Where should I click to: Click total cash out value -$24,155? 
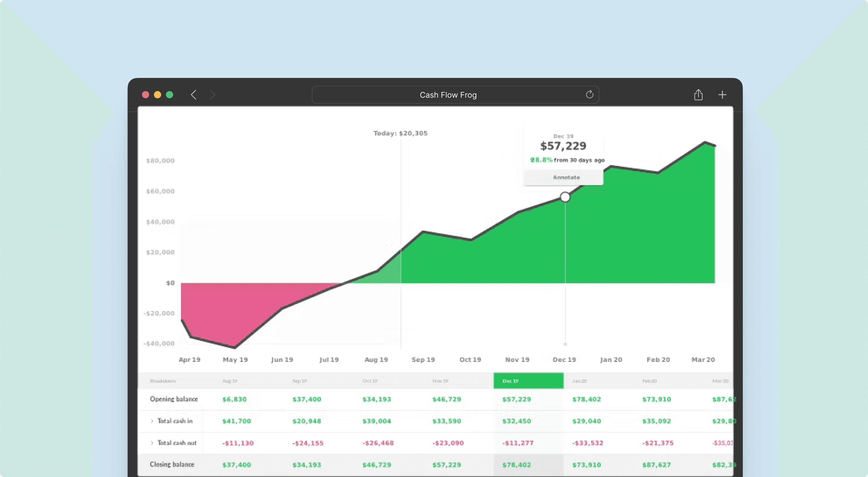coord(308,443)
